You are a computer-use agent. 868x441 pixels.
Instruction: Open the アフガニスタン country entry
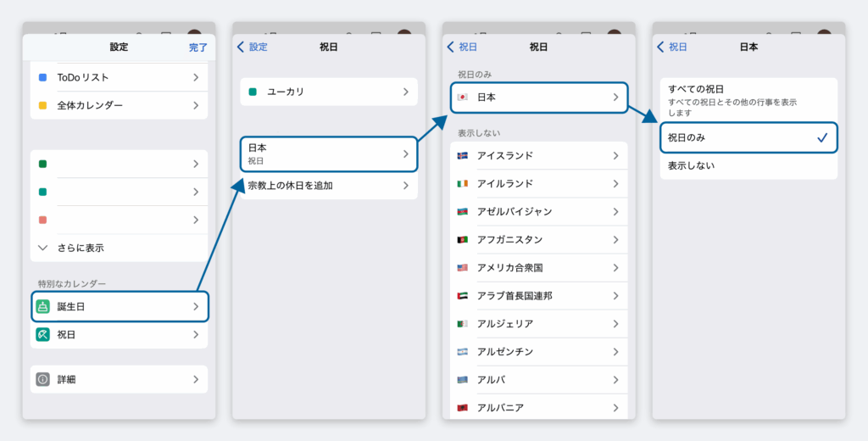tap(538, 240)
